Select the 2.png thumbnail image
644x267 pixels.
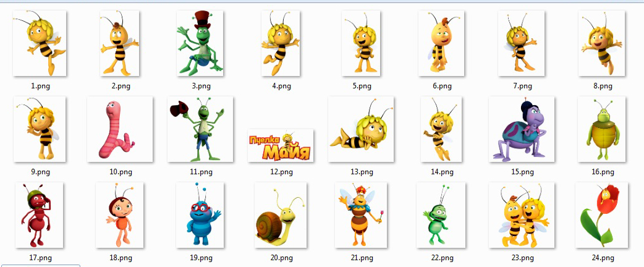[x=119, y=43]
